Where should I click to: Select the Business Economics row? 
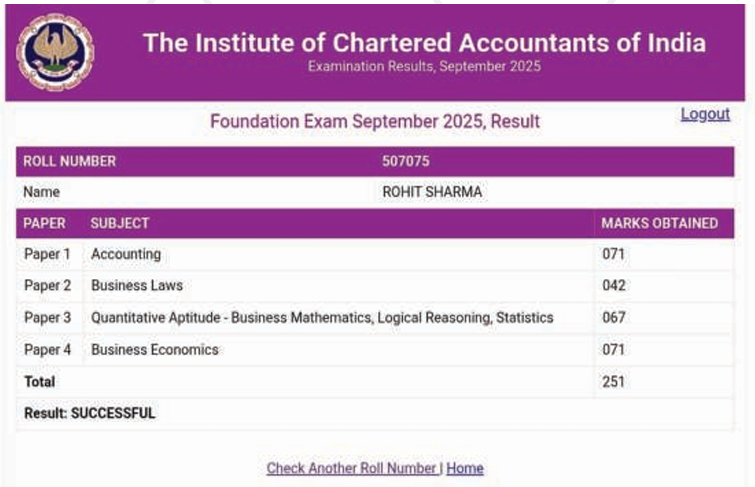coord(375,350)
